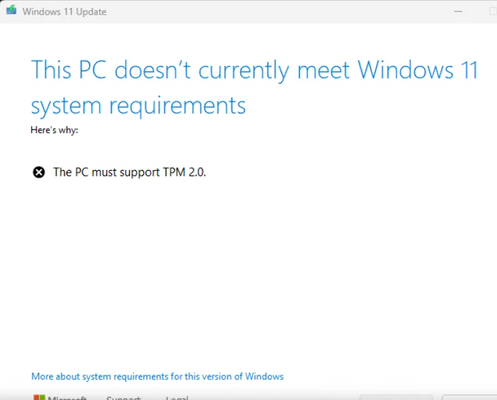Click the black X error icon
Viewport: 497px width, 400px height.
click(x=39, y=172)
